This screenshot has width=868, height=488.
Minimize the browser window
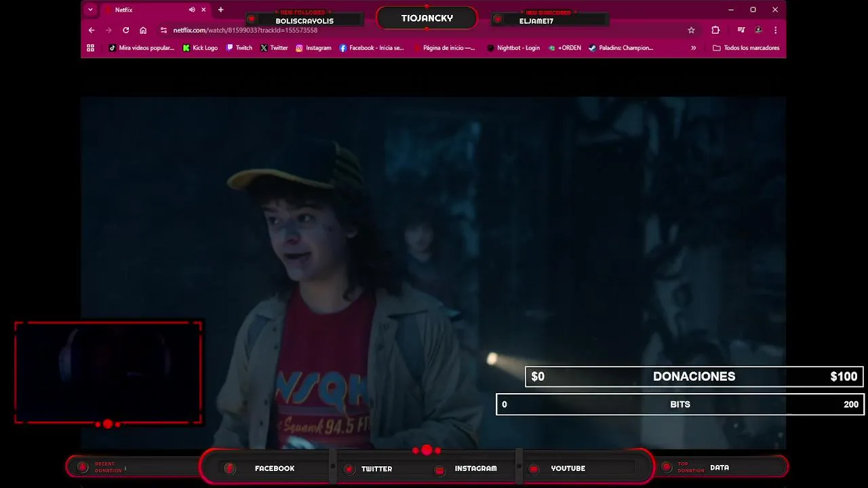(730, 10)
